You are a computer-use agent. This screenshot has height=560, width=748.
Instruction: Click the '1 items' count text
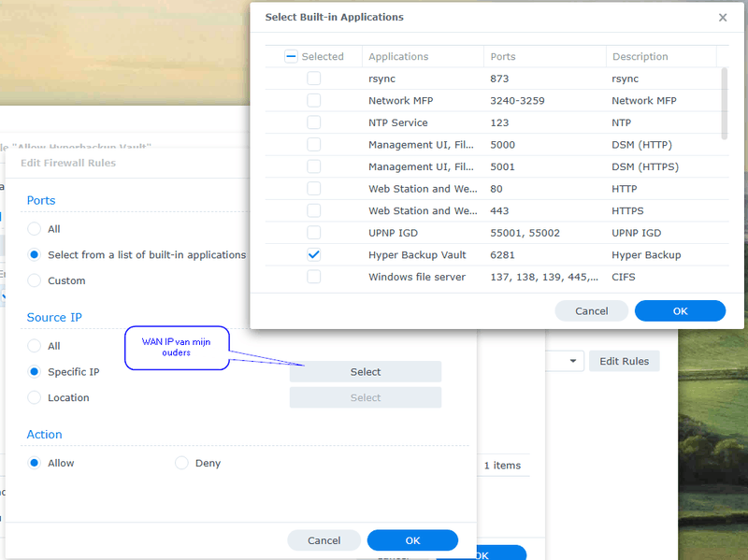coord(502,465)
